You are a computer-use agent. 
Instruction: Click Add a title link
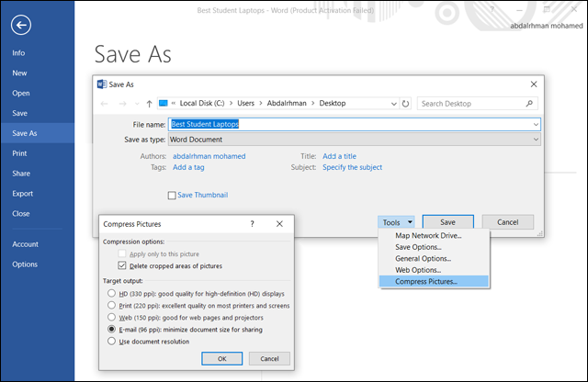click(x=339, y=156)
